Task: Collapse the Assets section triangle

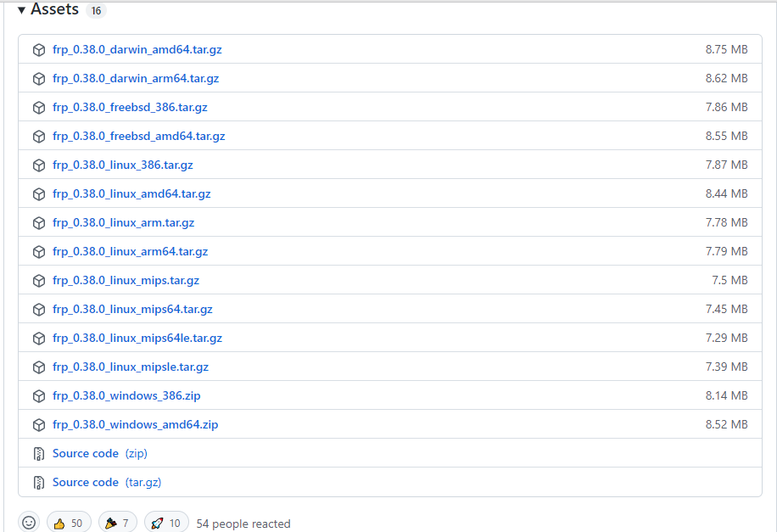Action: tap(21, 11)
